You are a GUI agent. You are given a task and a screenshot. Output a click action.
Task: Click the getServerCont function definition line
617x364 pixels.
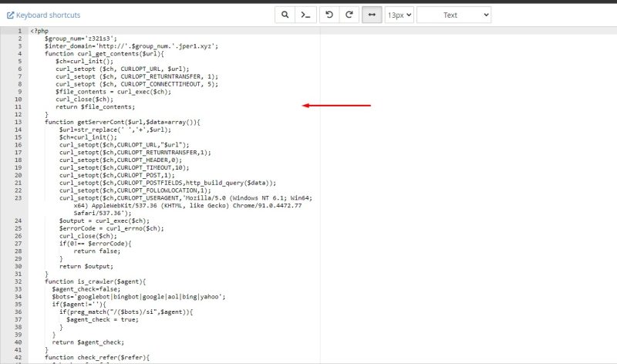[111, 122]
